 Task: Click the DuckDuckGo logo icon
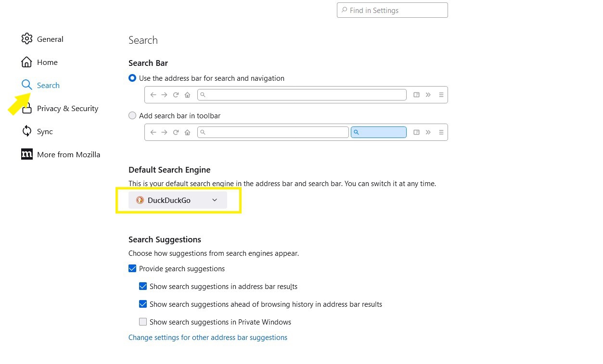[140, 200]
